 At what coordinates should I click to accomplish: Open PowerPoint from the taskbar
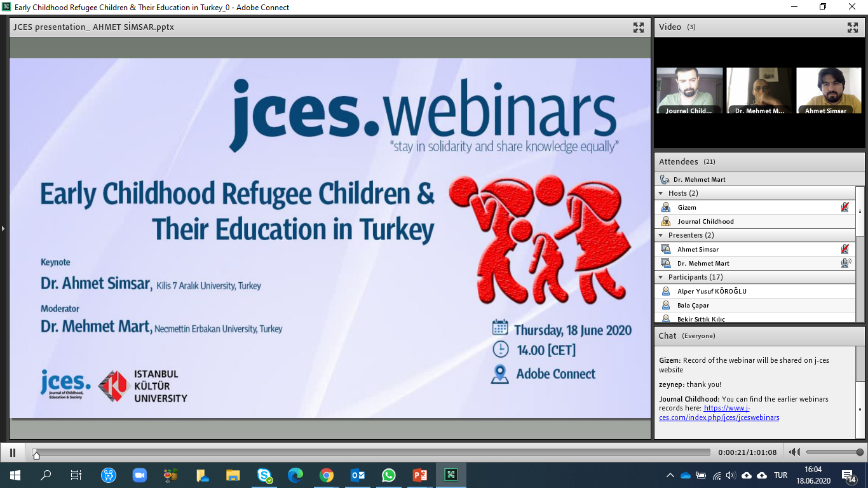[x=419, y=475]
